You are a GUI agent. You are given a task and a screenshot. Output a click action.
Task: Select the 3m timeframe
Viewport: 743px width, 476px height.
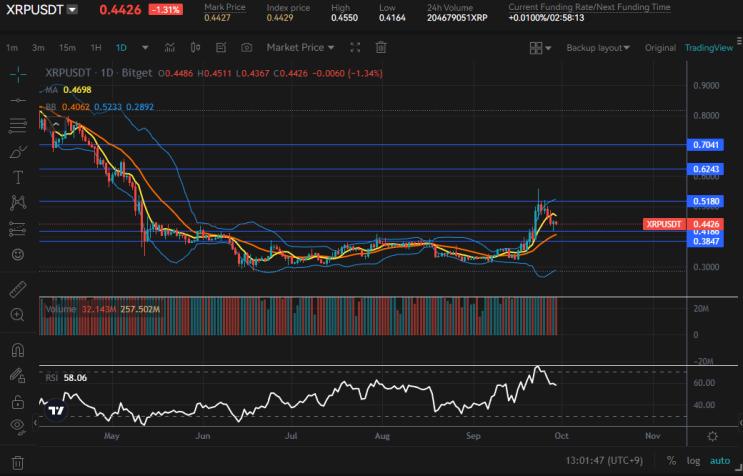38,48
